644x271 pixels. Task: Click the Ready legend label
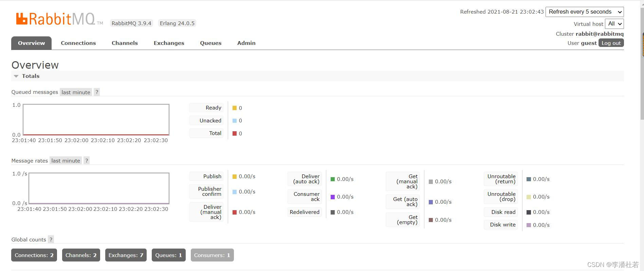[x=206, y=108]
